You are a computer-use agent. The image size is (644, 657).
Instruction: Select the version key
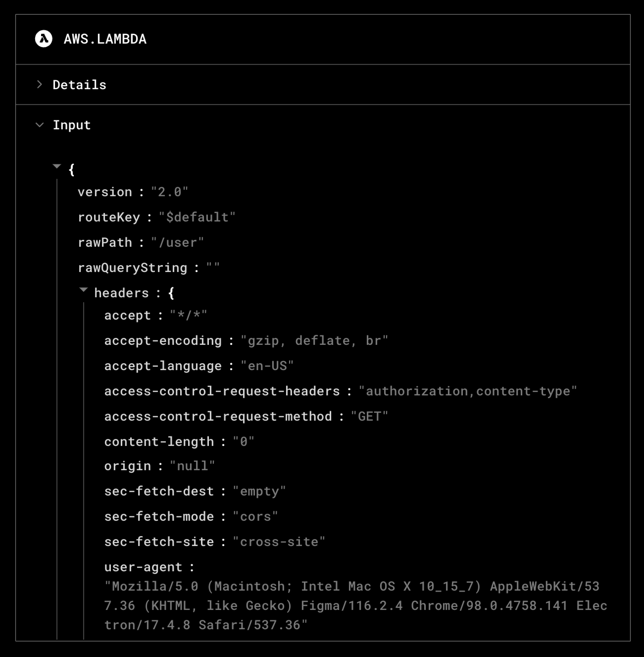coord(105,192)
